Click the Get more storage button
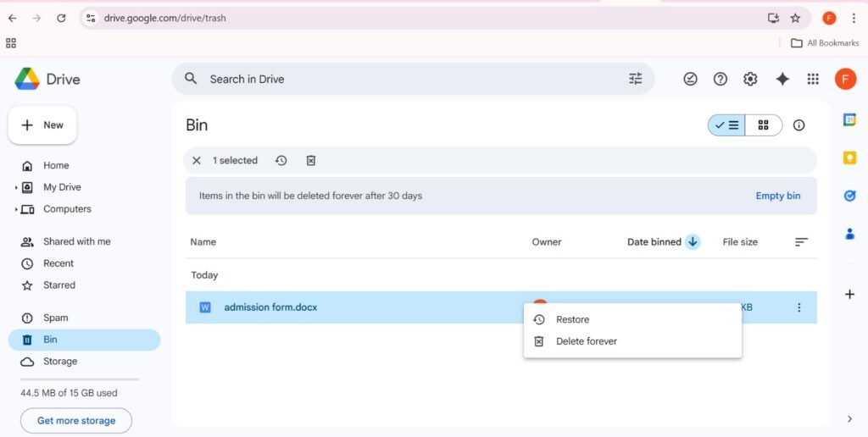 pyautogui.click(x=75, y=421)
